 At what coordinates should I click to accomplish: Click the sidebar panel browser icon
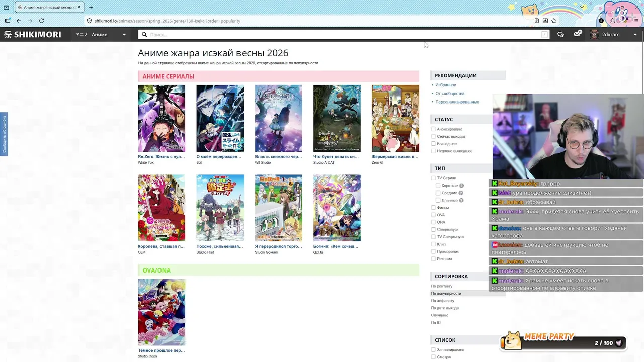click(x=8, y=21)
